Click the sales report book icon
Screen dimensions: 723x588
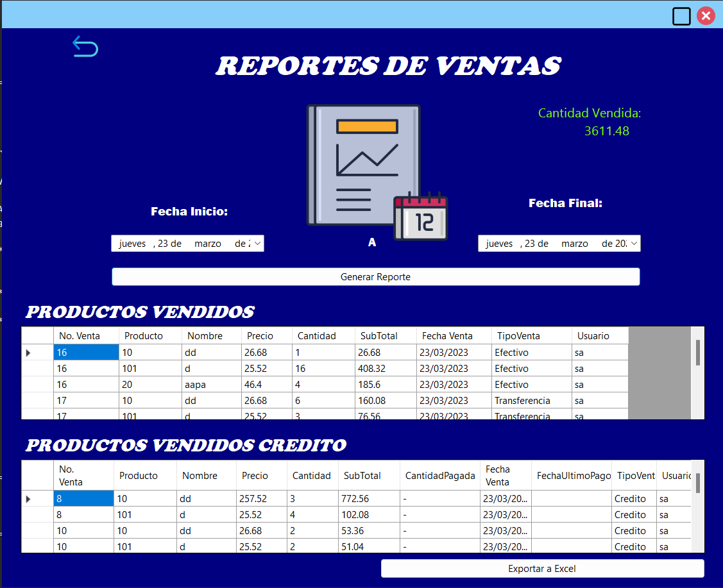tap(363, 164)
